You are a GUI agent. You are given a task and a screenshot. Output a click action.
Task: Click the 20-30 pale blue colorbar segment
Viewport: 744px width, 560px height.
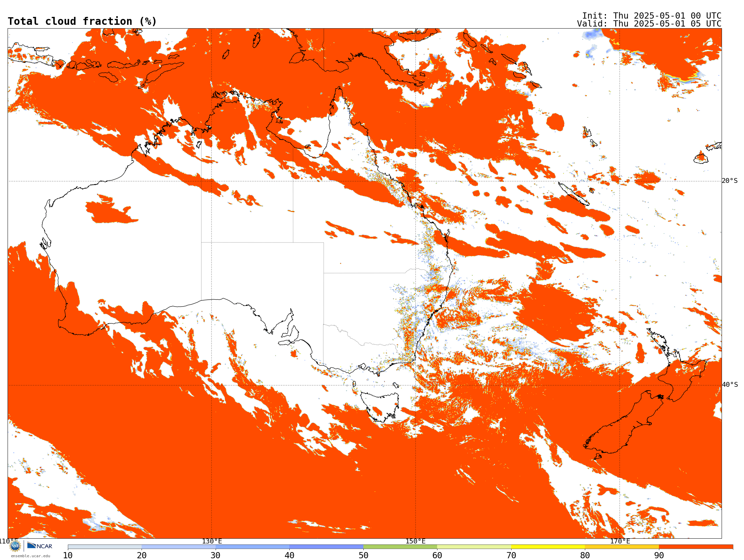click(x=178, y=547)
